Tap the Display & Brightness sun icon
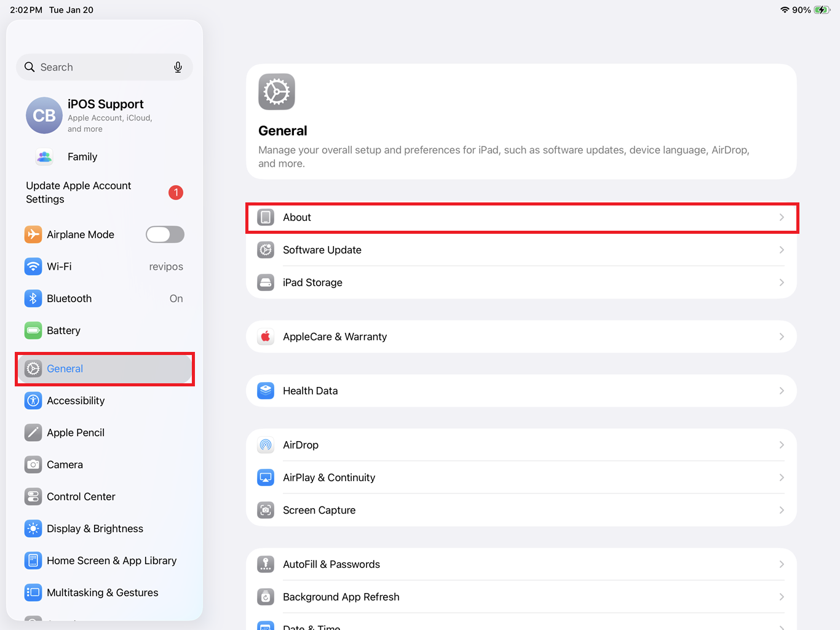Image resolution: width=840 pixels, height=630 pixels. coord(33,528)
